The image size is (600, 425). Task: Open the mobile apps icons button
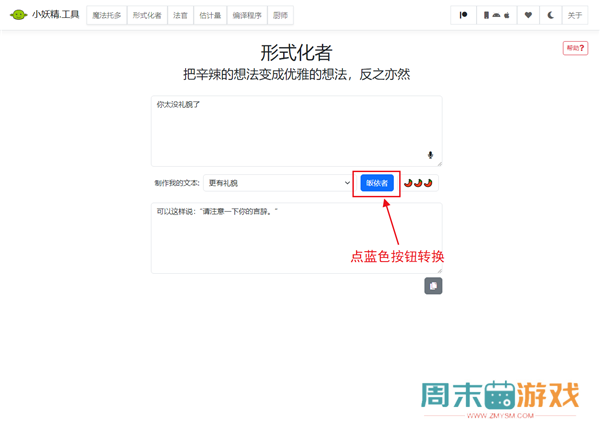(x=496, y=15)
